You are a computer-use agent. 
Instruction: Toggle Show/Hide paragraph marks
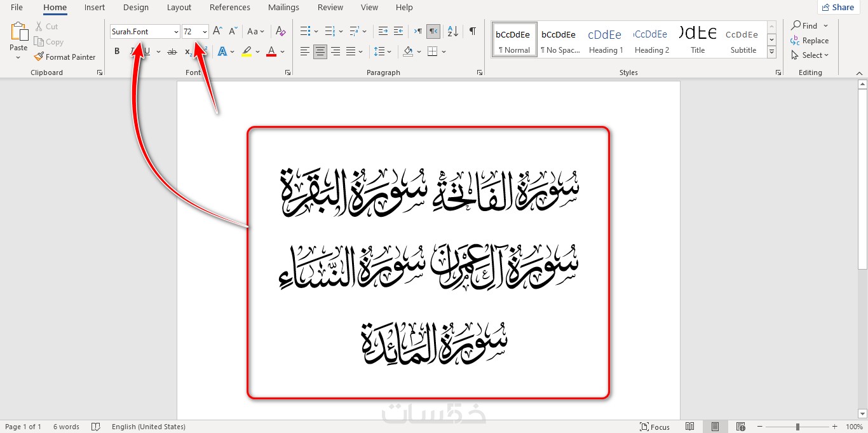point(472,31)
